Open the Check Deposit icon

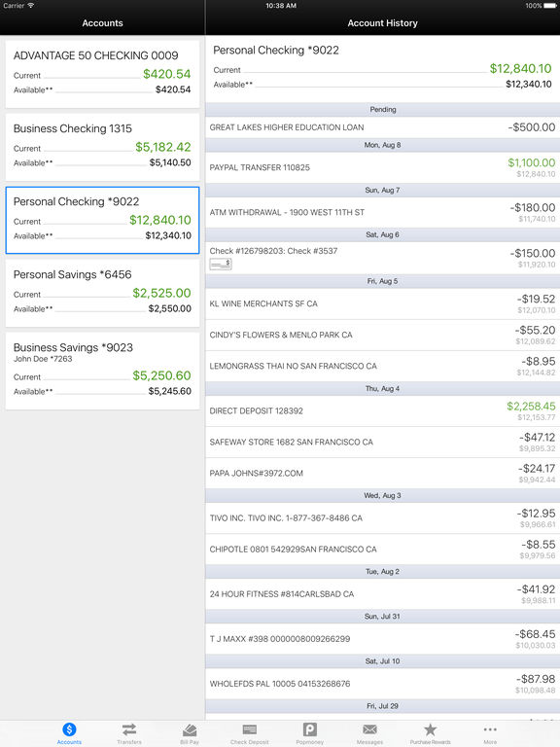pyautogui.click(x=250, y=729)
